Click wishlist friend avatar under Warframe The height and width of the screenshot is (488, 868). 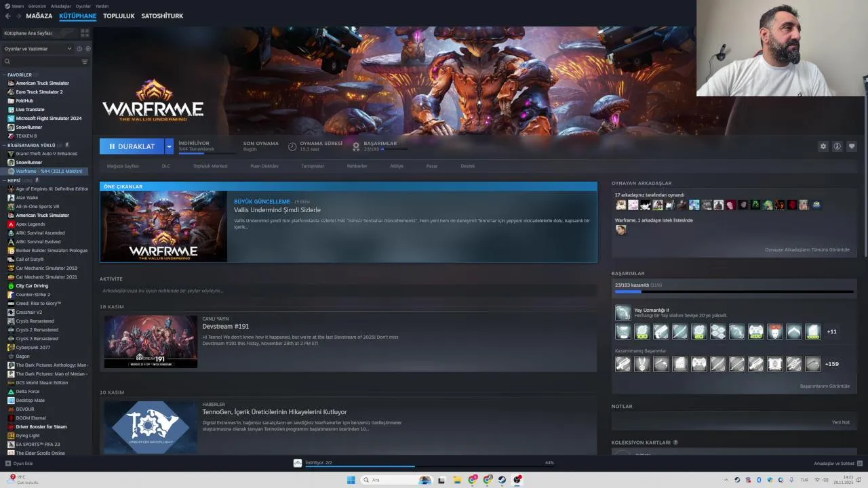tap(620, 230)
